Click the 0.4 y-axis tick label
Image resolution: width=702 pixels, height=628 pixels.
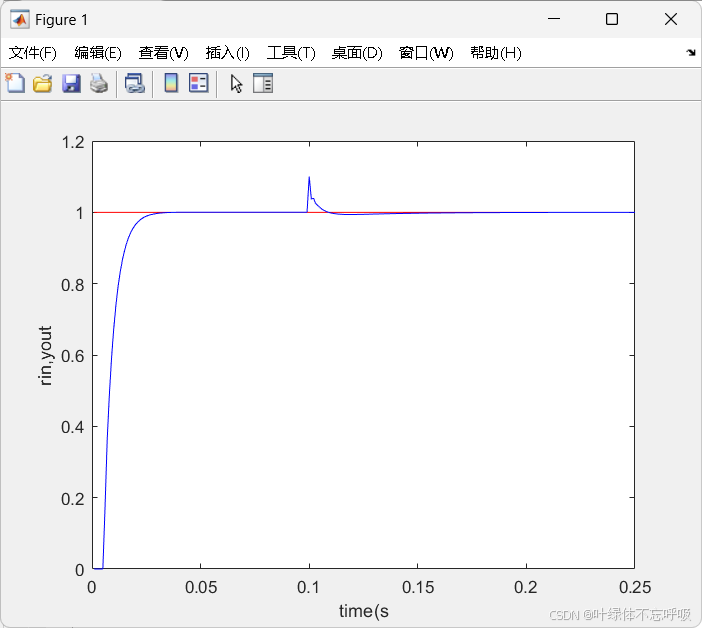pos(73,427)
